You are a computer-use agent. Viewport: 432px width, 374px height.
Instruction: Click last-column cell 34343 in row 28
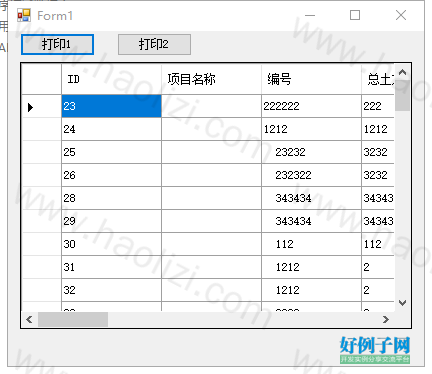point(378,198)
